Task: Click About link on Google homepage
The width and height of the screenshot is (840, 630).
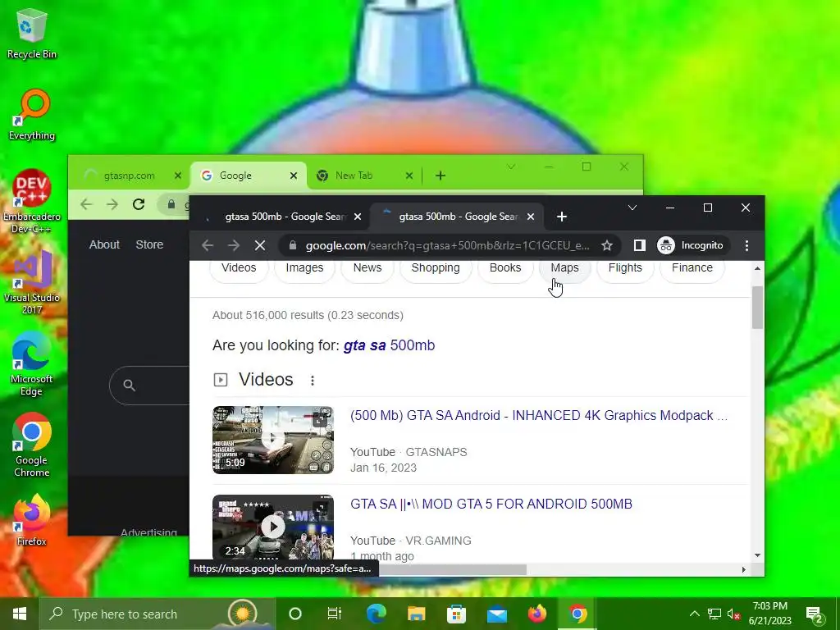Action: (104, 244)
